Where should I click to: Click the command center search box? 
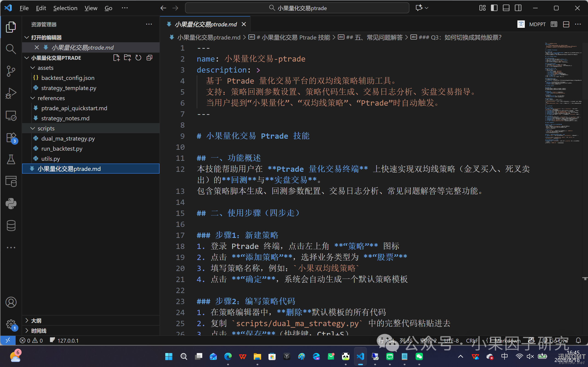(x=297, y=8)
